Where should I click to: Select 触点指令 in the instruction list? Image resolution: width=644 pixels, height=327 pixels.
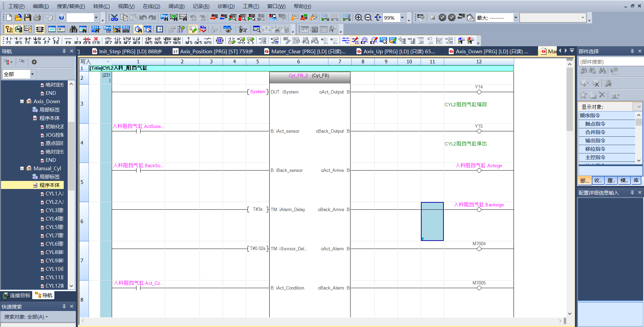(595, 124)
